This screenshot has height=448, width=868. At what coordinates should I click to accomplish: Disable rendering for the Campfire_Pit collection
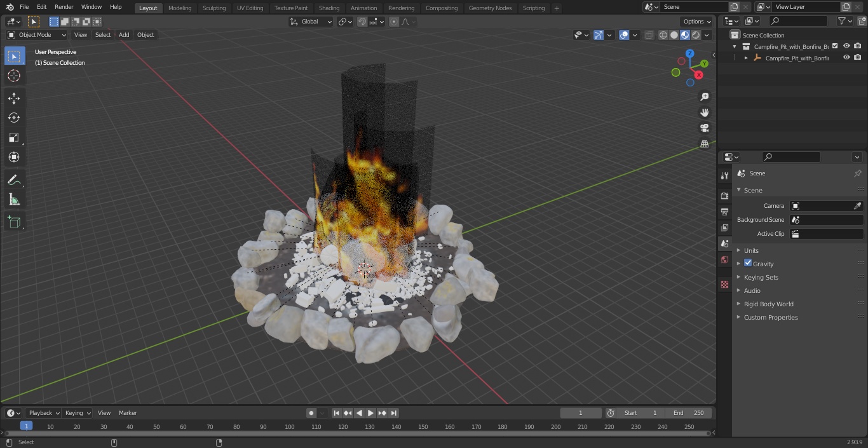click(858, 46)
